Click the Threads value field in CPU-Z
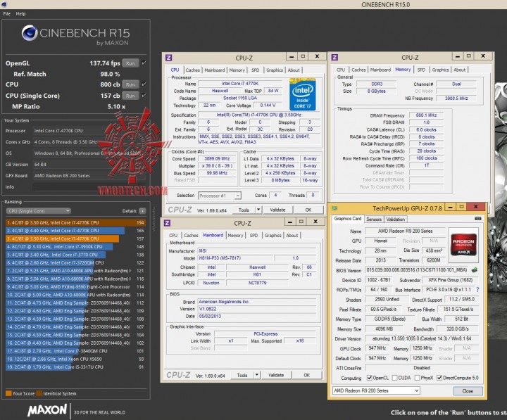This screenshot has height=420, width=507. pyautogui.click(x=313, y=195)
